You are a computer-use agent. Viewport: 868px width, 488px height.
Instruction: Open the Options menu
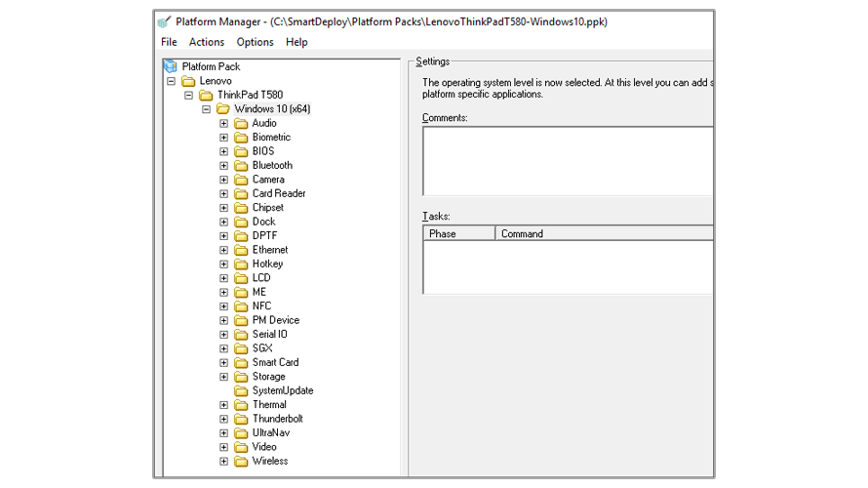[x=255, y=42]
